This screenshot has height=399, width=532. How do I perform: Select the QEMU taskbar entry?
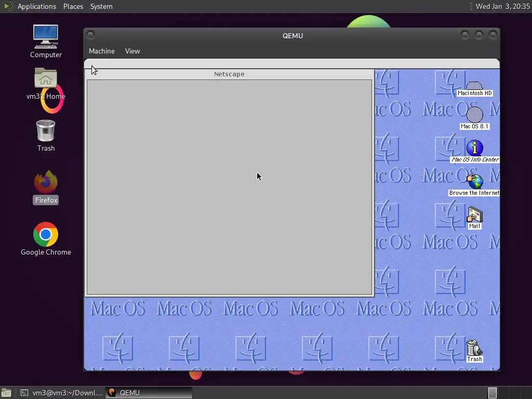point(149,393)
